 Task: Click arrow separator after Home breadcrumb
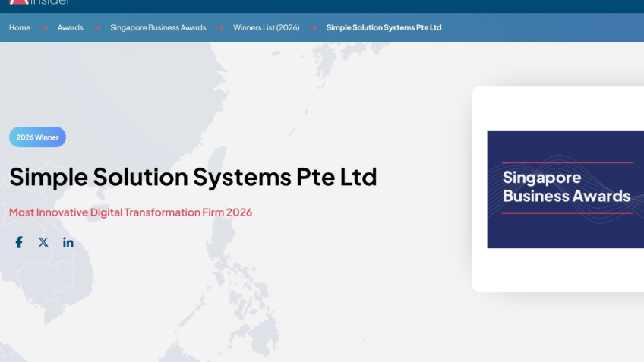tap(44, 28)
